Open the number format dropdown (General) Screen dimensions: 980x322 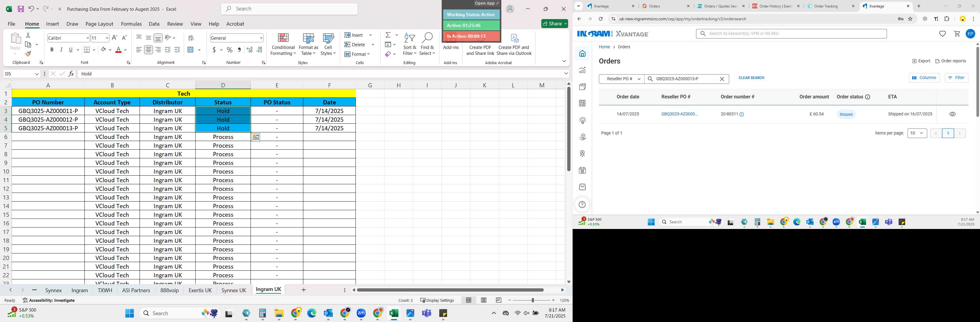click(261, 38)
